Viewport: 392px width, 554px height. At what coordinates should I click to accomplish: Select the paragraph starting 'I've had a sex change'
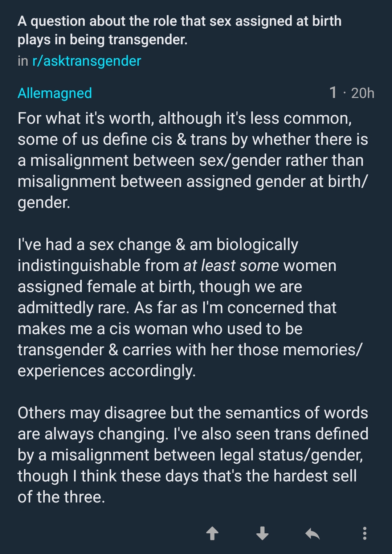181,307
